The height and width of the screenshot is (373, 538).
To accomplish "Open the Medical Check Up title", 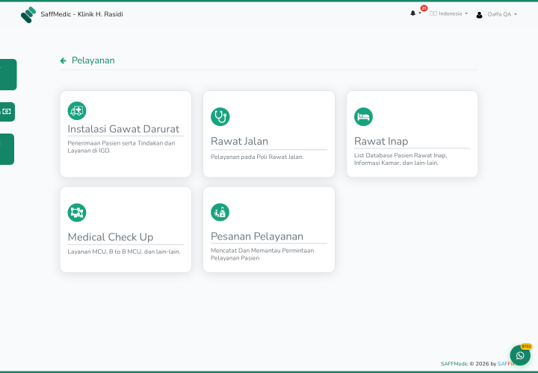I will pos(110,237).
